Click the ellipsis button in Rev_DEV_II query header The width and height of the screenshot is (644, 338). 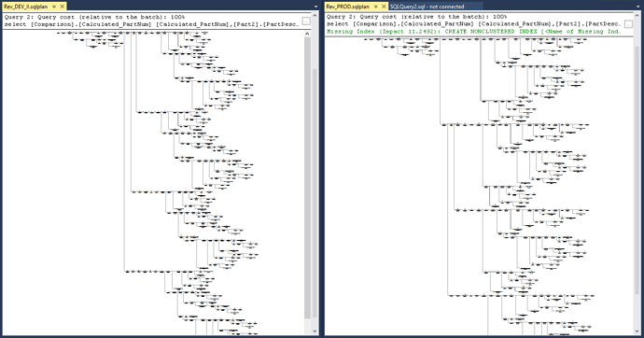[306, 21]
